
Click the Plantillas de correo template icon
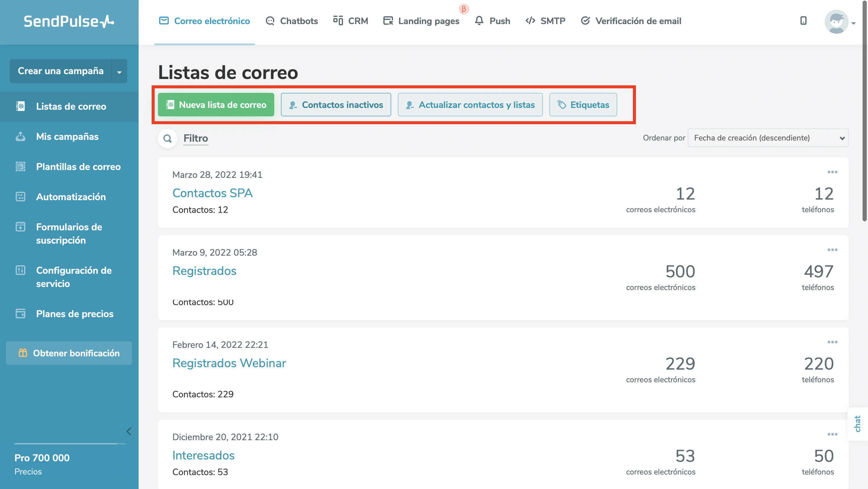(20, 166)
